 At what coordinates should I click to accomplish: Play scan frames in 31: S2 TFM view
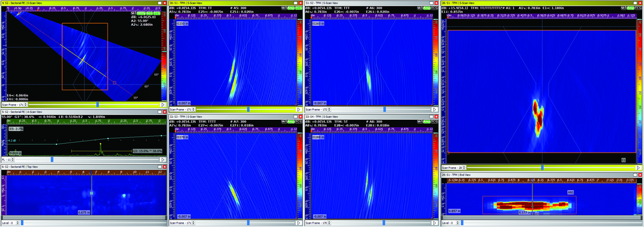(434, 109)
